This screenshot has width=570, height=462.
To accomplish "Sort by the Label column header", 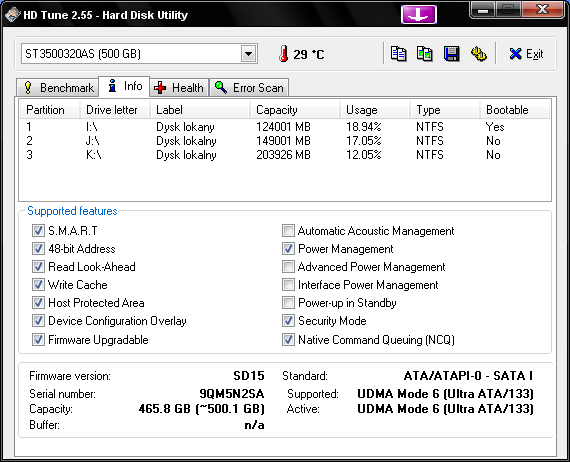I will click(200, 110).
